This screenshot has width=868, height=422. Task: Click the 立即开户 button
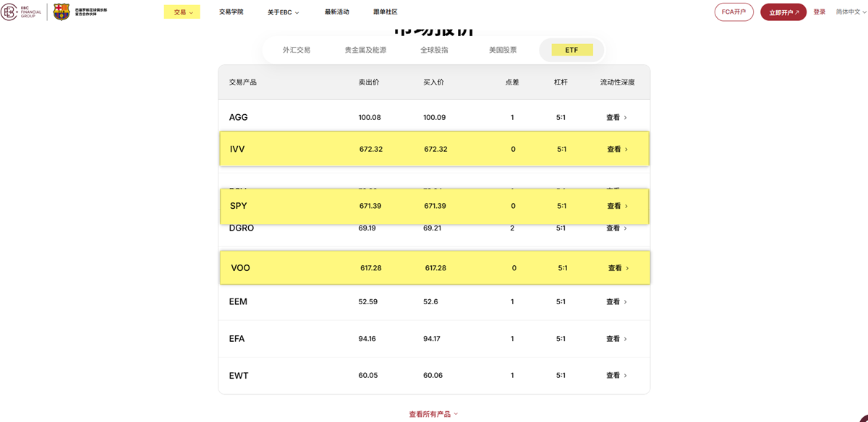[x=783, y=12]
